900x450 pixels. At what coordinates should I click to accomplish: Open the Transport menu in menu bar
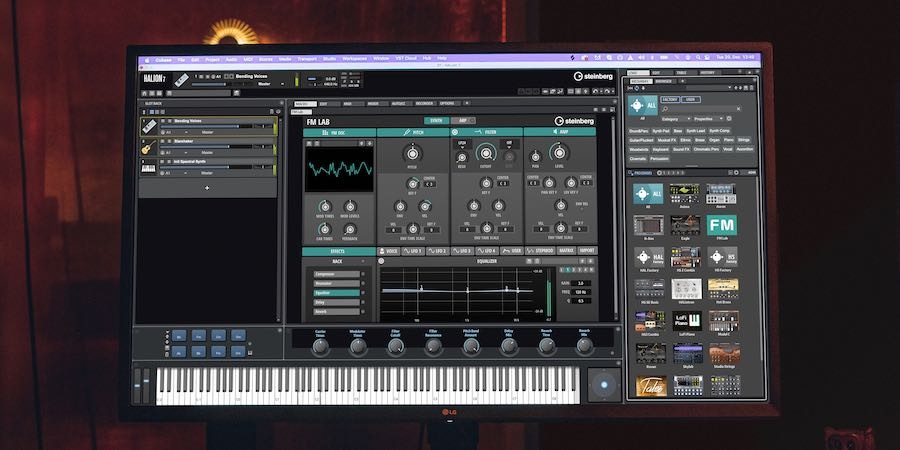click(306, 58)
